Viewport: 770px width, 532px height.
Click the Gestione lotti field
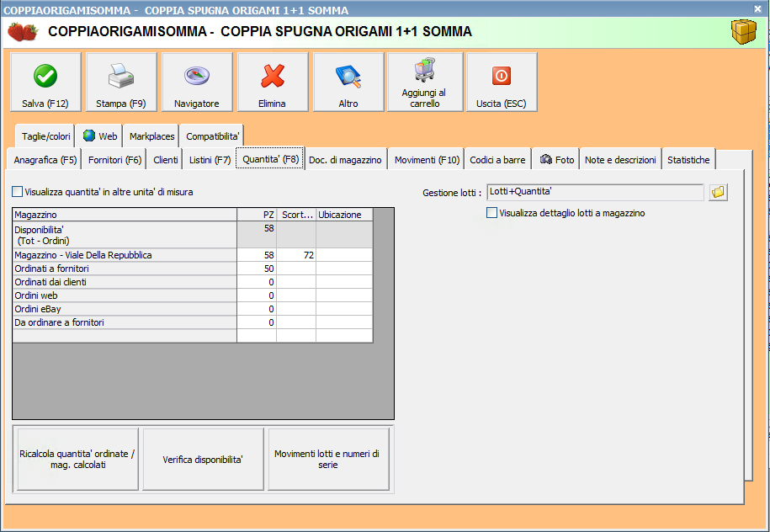click(595, 193)
